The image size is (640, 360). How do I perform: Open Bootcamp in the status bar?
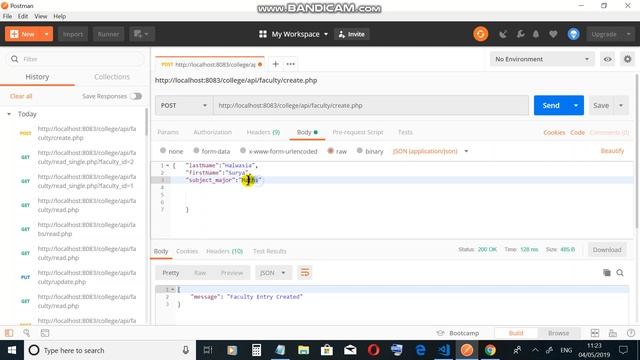458,333
